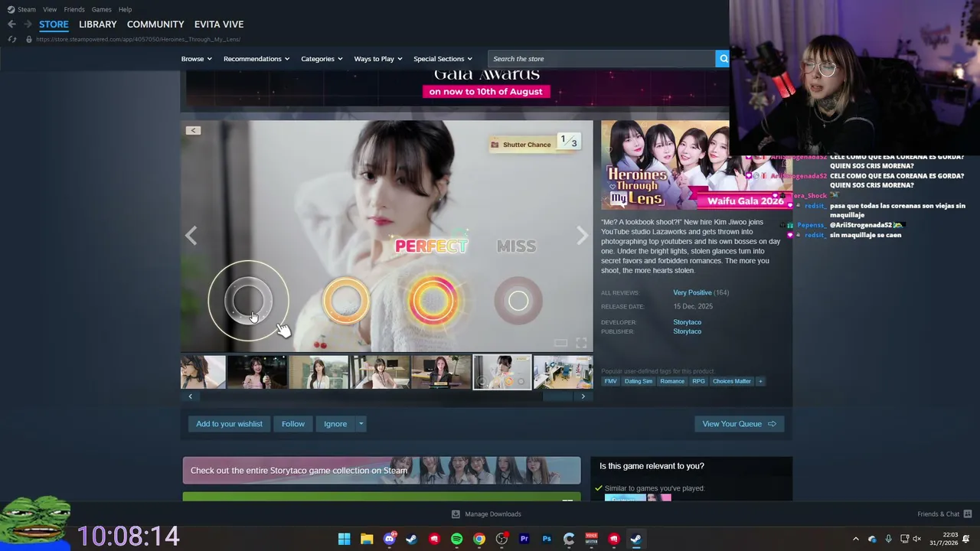
Task: Switch to OBS Studio in the taskbar
Action: click(x=501, y=539)
